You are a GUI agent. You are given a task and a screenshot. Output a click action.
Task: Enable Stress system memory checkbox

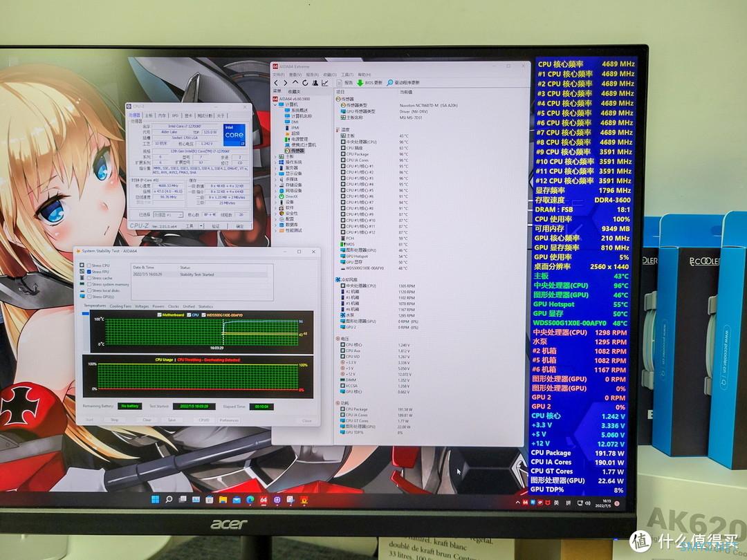click(89, 284)
